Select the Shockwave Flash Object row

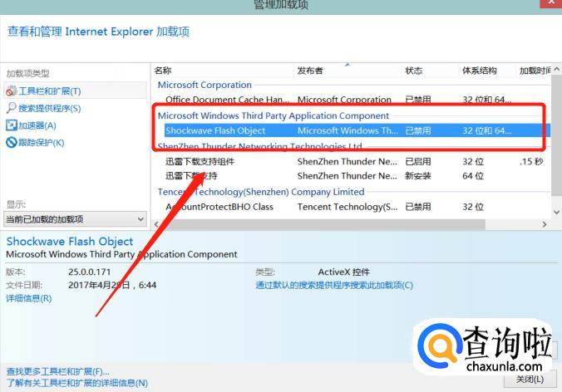tap(357, 130)
